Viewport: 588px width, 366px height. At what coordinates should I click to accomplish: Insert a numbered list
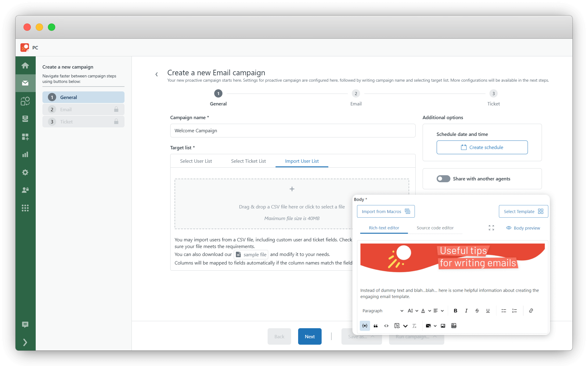click(514, 311)
